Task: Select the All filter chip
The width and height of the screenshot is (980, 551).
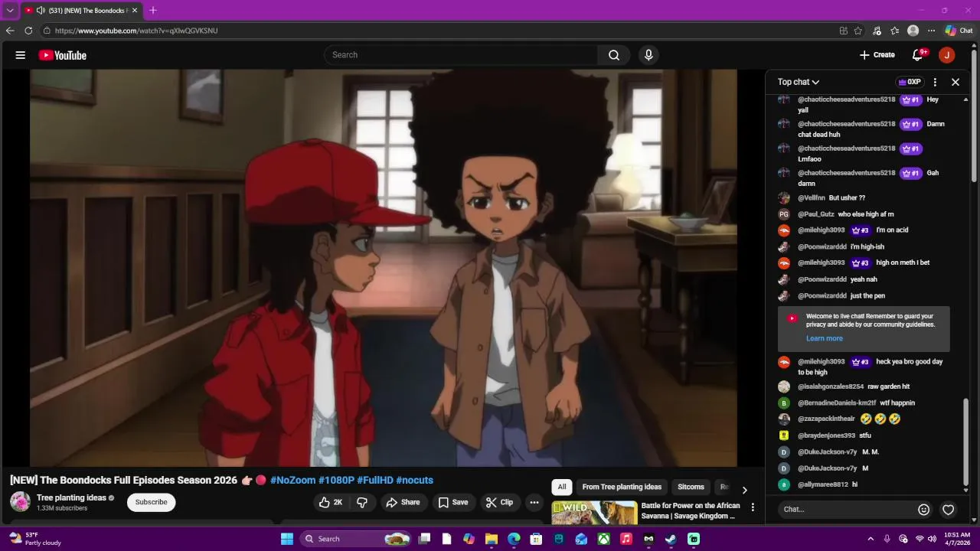Action: 562,487
